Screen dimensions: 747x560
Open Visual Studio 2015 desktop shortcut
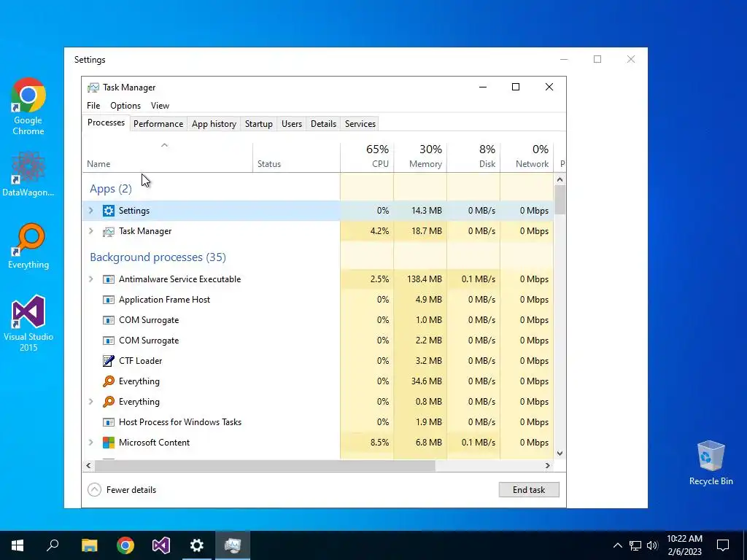coord(28,323)
